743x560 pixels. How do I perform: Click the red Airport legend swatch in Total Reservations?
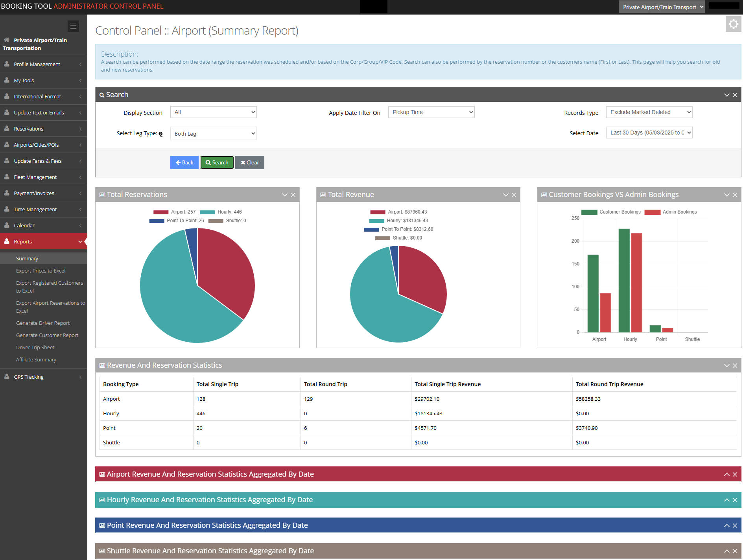(x=161, y=212)
